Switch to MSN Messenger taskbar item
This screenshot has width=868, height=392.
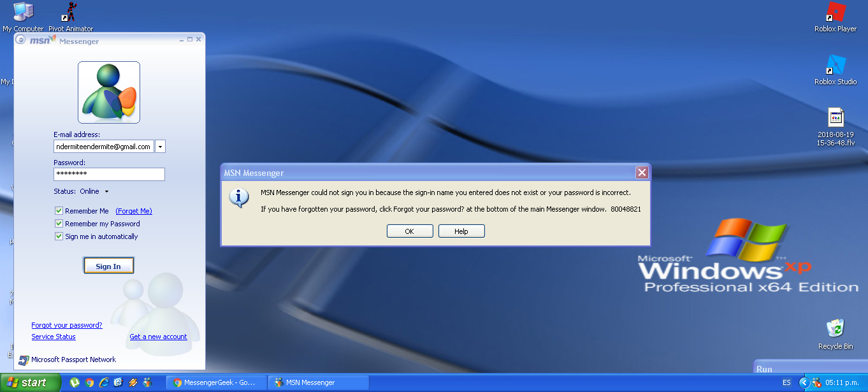click(319, 382)
